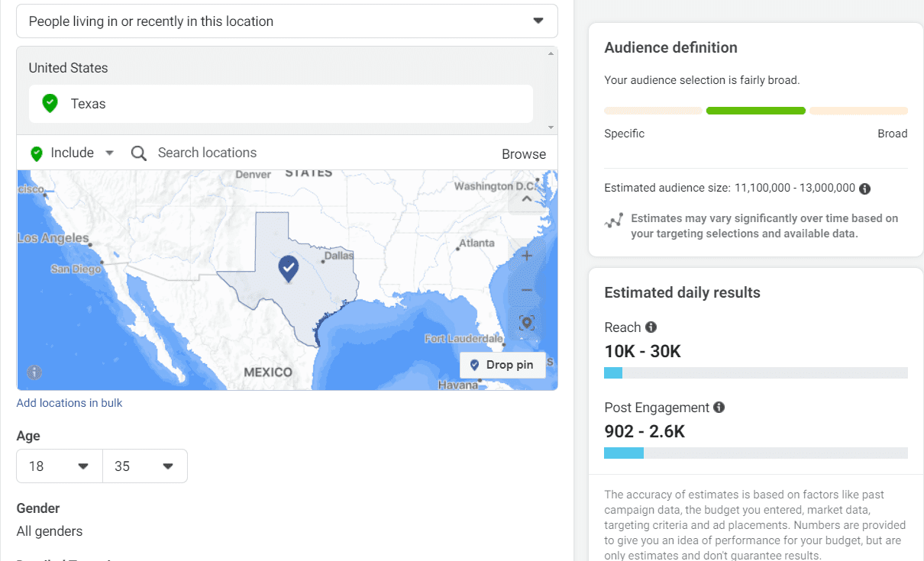Image resolution: width=924 pixels, height=561 pixels.
Task: Open the Estimated audience size info tooltip
Action: (865, 188)
